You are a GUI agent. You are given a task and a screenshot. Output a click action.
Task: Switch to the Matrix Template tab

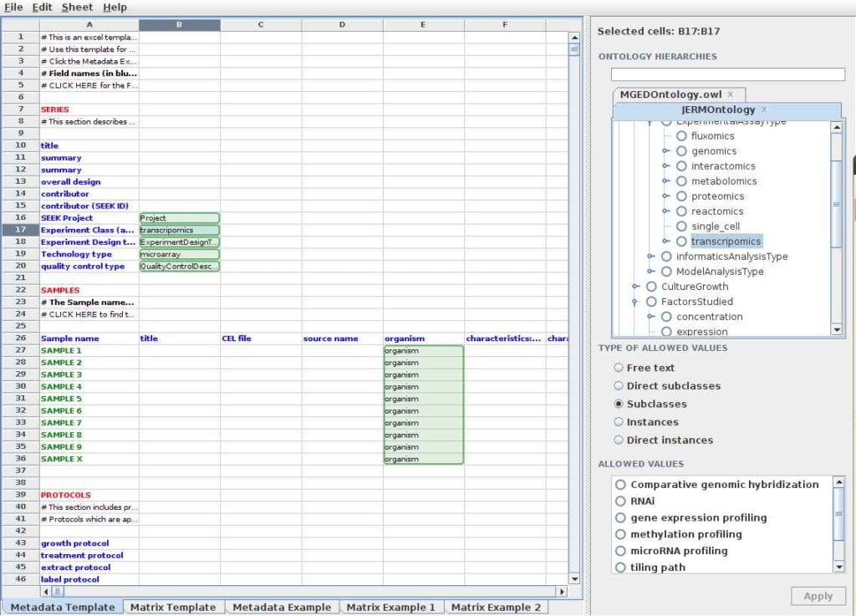click(173, 607)
